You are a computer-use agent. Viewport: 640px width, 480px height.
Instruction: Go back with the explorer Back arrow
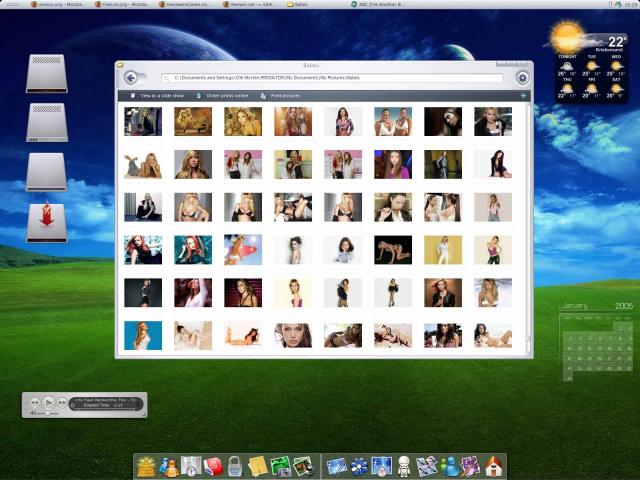point(131,78)
